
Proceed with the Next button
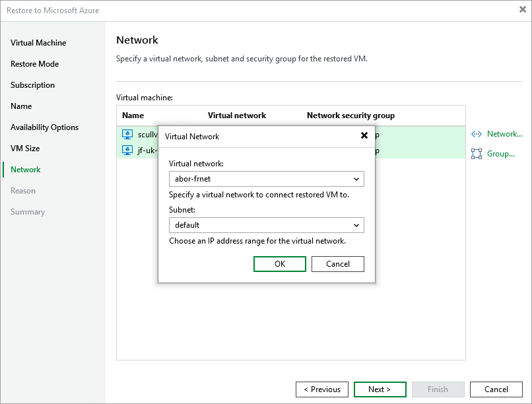click(x=380, y=389)
